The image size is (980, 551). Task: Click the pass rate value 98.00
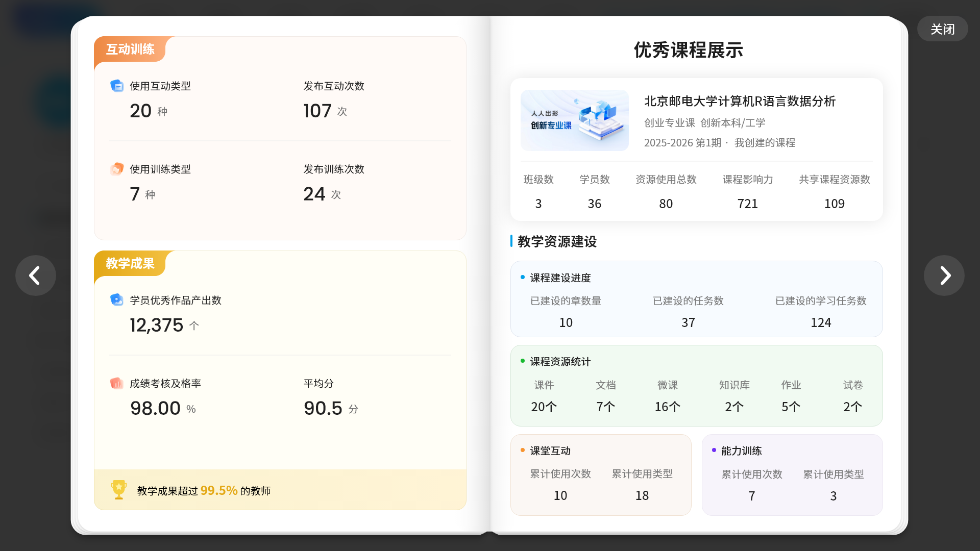pos(156,408)
